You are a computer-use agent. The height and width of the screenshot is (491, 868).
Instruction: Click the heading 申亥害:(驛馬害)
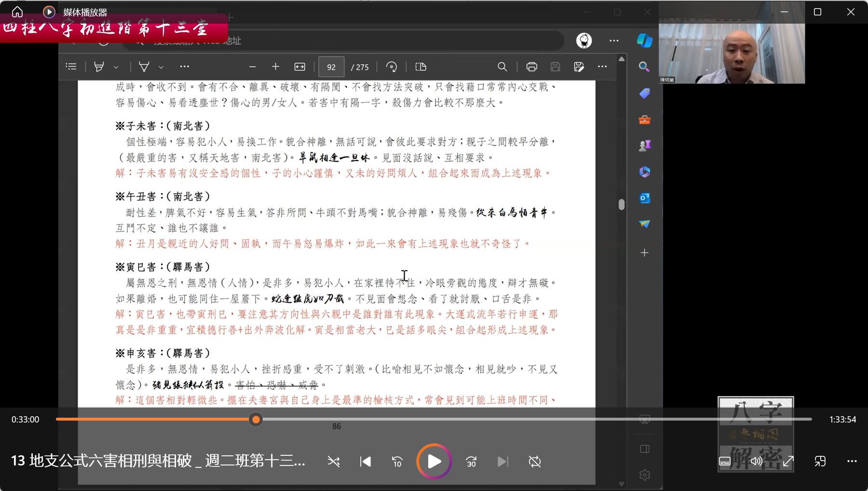point(163,354)
